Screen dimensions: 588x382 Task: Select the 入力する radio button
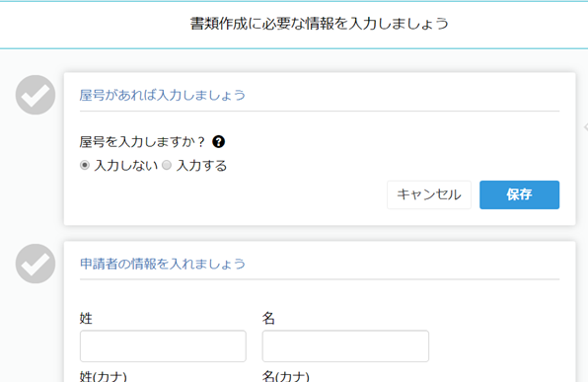tap(167, 165)
